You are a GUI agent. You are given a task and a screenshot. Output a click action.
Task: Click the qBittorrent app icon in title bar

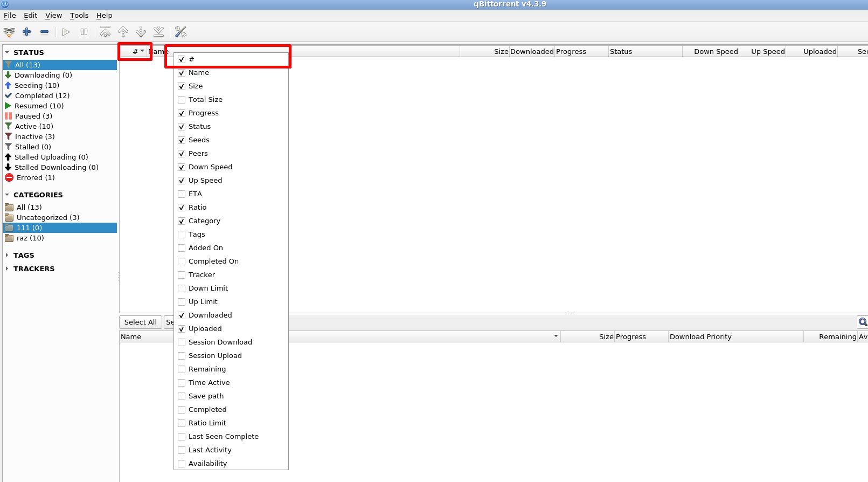point(5,4)
